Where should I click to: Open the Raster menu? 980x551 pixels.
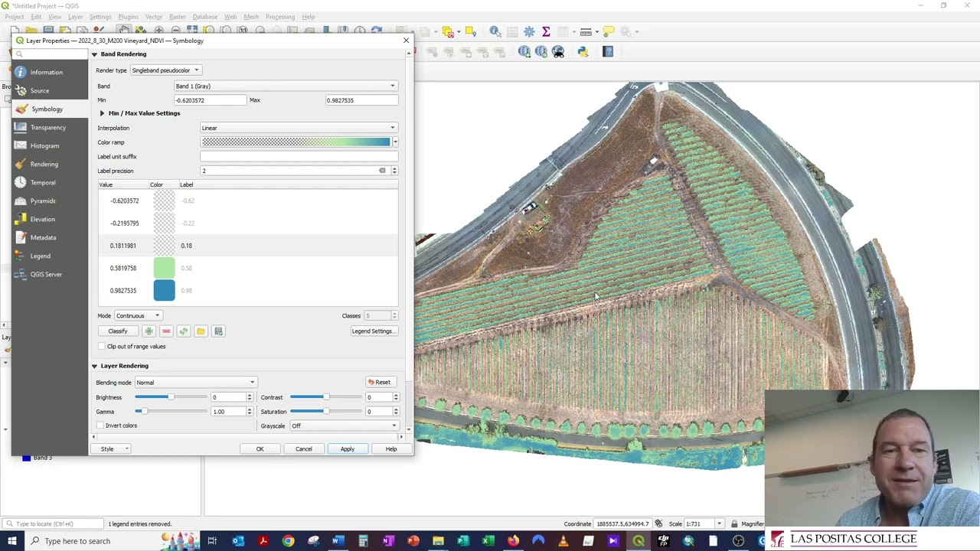click(x=177, y=16)
